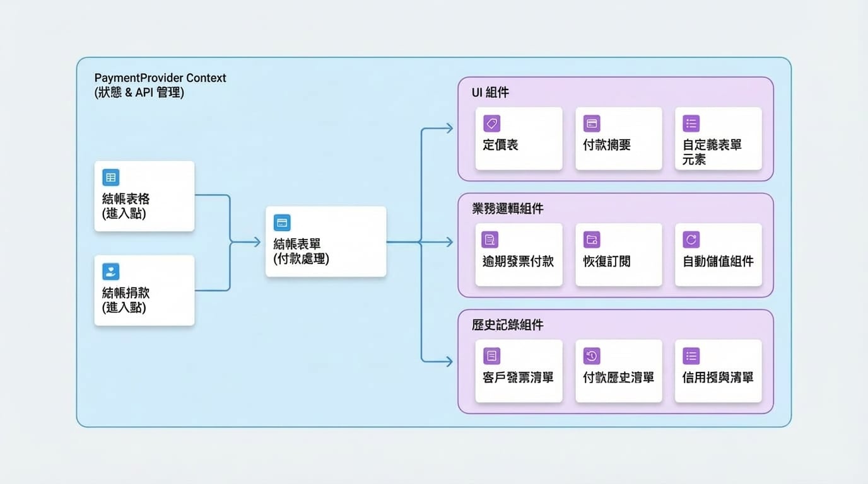Select the 自動儲值組件 label
This screenshot has width=868, height=484.
718,261
